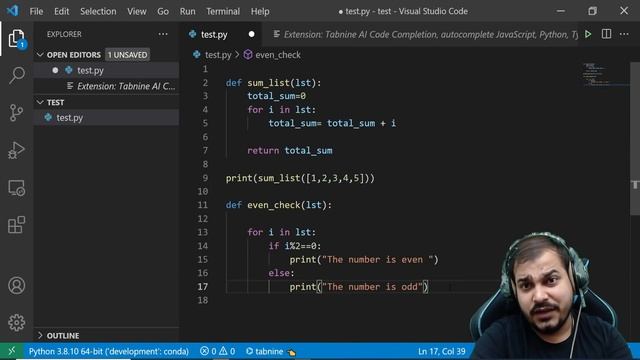Click the even_check symbol icon in breadcrumb
The height and width of the screenshot is (360, 640).
click(248, 55)
